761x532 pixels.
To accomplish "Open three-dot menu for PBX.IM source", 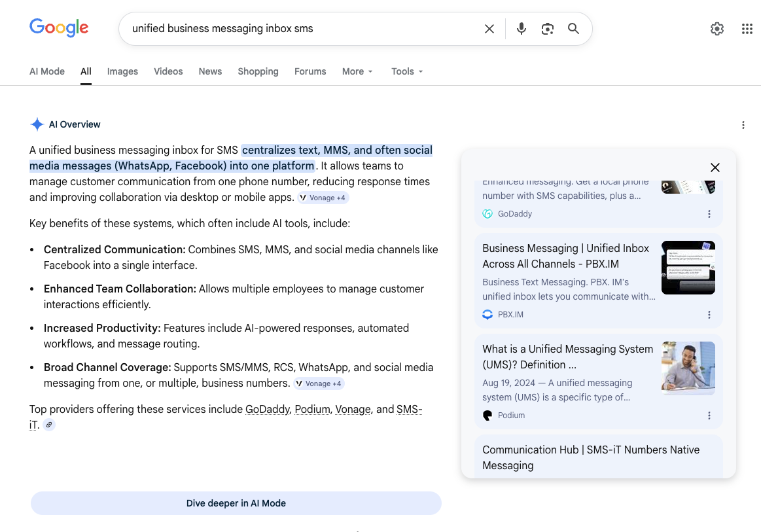I will click(x=709, y=315).
